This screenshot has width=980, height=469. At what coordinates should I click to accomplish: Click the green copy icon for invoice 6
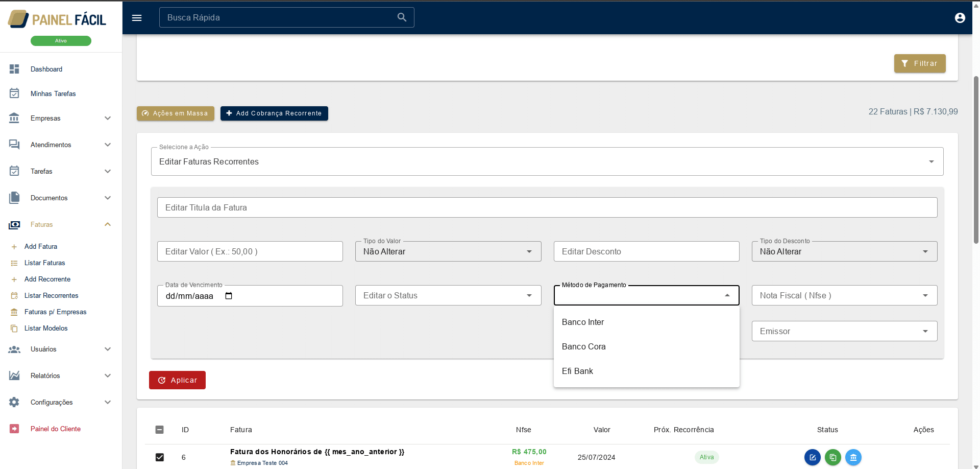[x=832, y=457]
